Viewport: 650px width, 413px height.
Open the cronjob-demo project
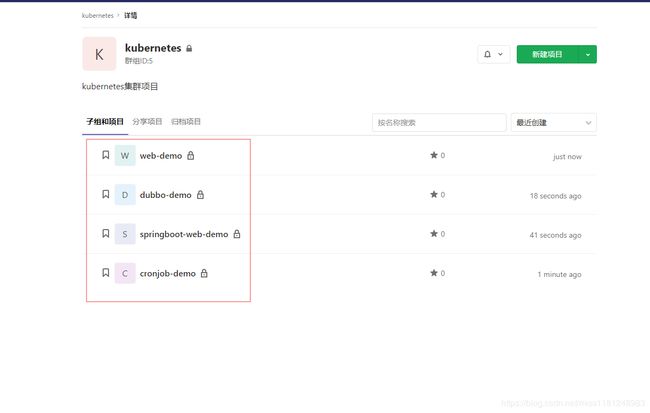167,274
